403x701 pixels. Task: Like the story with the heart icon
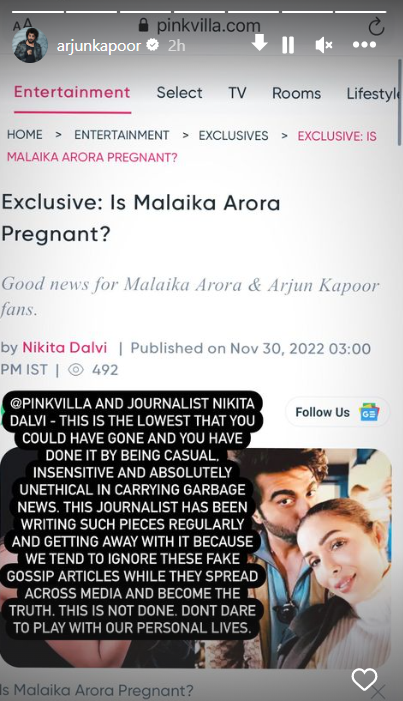coord(364,680)
